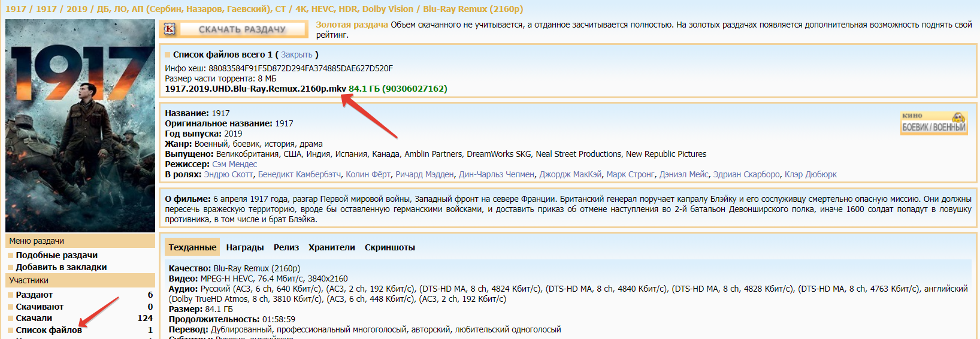Expand the Скачали list
Image resolution: width=980 pixels, height=339 pixels.
34,318
